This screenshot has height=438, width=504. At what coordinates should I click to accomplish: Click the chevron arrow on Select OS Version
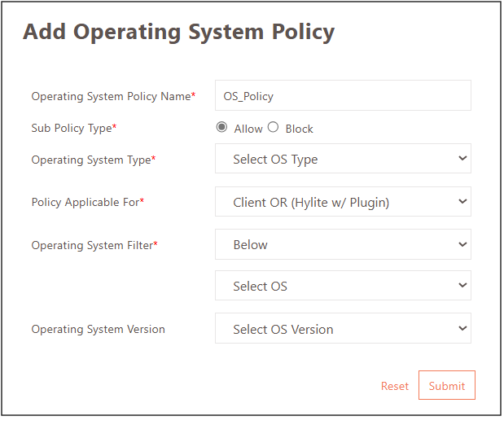click(462, 329)
